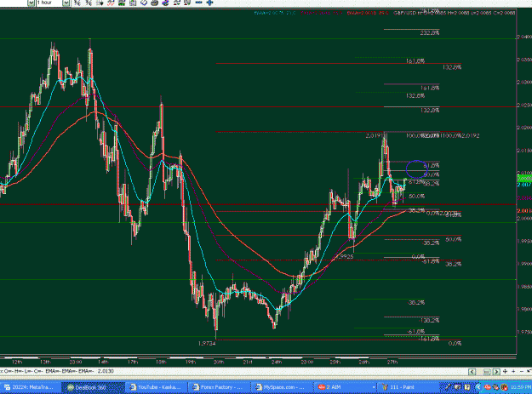
Task: Click the '18th' date on time axis
Action: (x=161, y=362)
